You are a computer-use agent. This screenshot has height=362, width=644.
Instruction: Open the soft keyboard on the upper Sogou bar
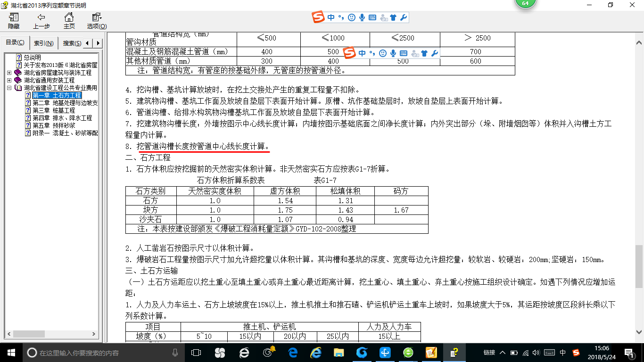372,17
